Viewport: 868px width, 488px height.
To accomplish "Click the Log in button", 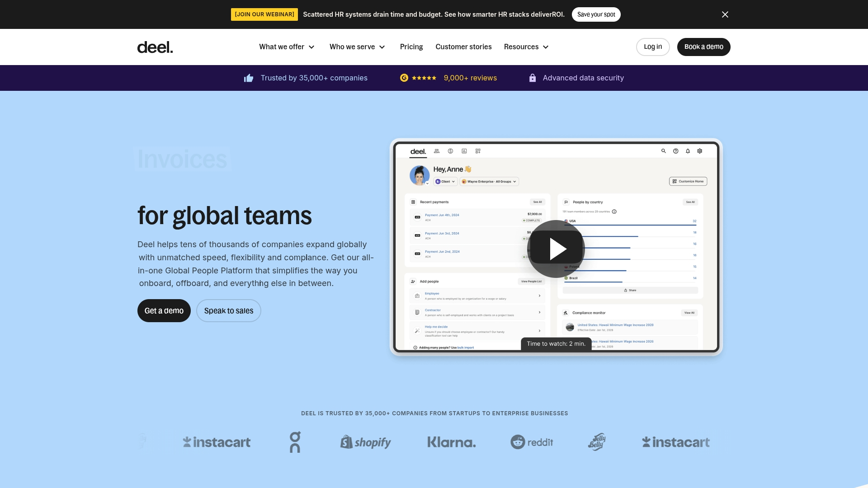I will tap(653, 47).
